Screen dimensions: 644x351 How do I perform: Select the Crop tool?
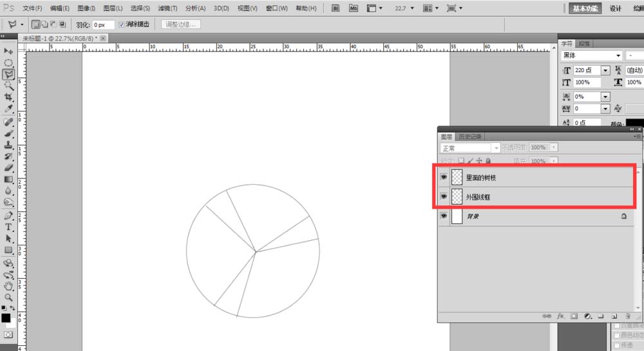click(x=8, y=97)
